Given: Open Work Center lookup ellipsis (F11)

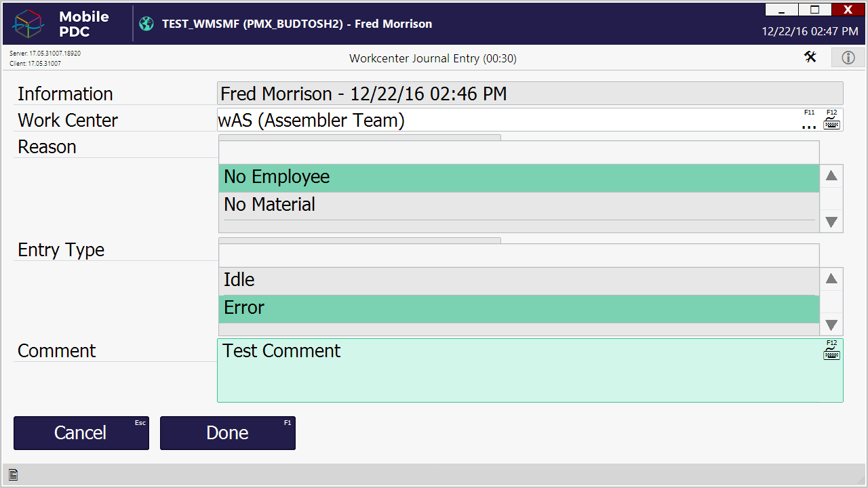Looking at the screenshot, I should (809, 125).
